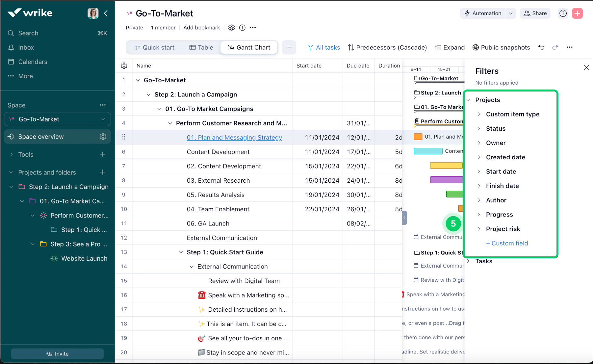Viewport: 593px width, 364px height.
Task: Open the help question mark icon
Action: (563, 13)
